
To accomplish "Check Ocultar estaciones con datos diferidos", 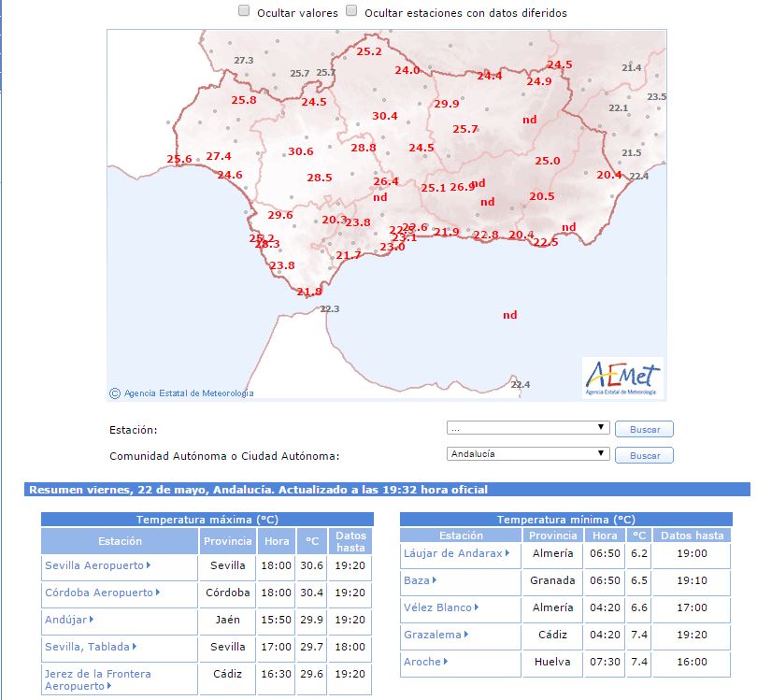I will [x=352, y=11].
